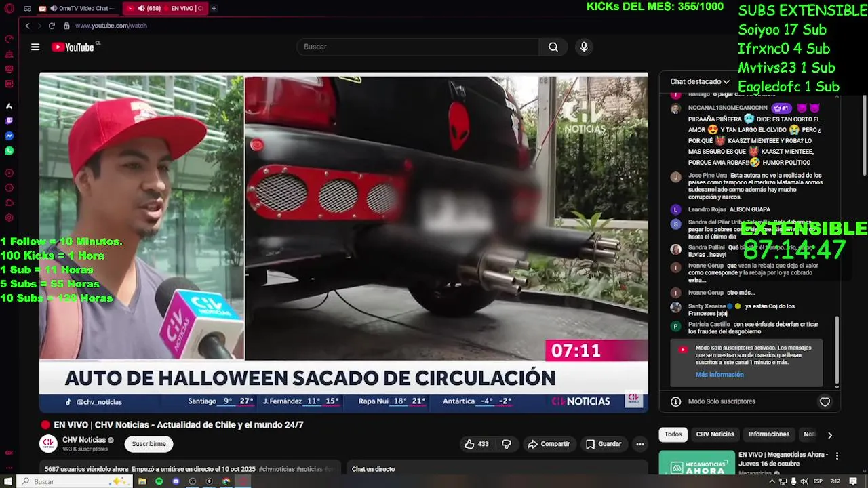Click the Modo Solo suscriptores info icon
Screen dimensions: 868x488
[675, 402]
